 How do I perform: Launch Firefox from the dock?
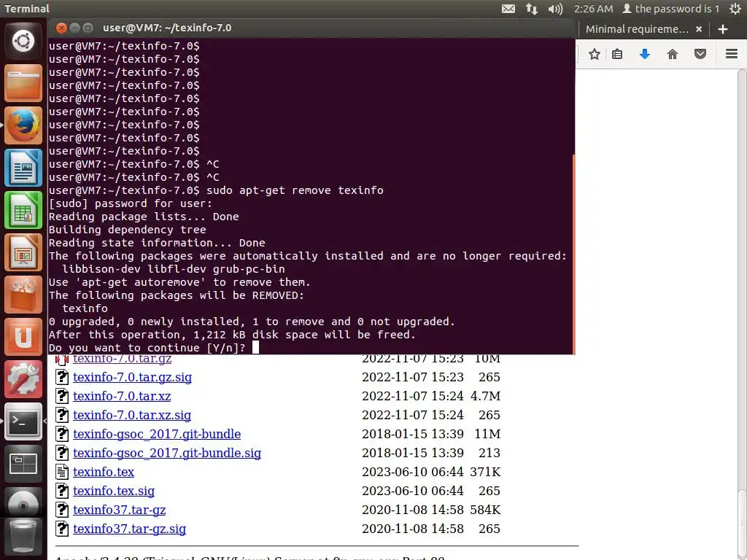pyautogui.click(x=23, y=125)
